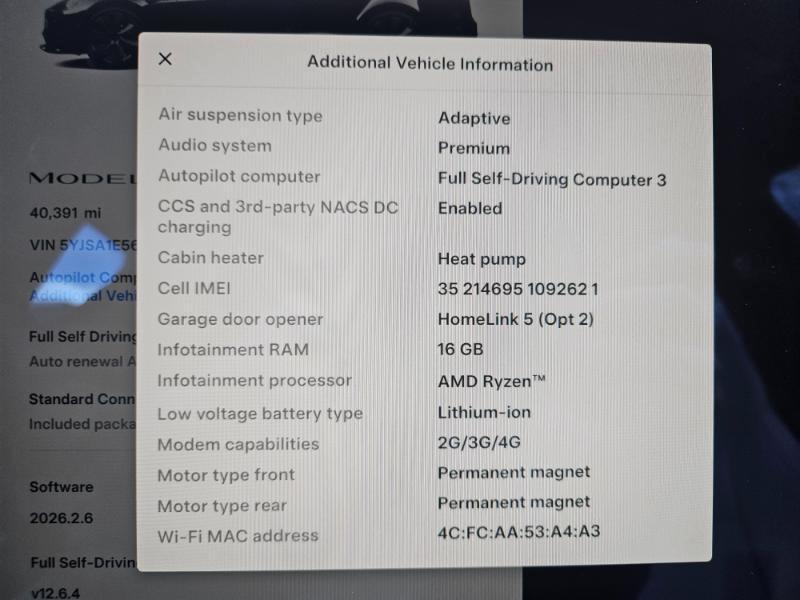Click the Low voltage battery type label
The image size is (800, 600).
coord(260,414)
